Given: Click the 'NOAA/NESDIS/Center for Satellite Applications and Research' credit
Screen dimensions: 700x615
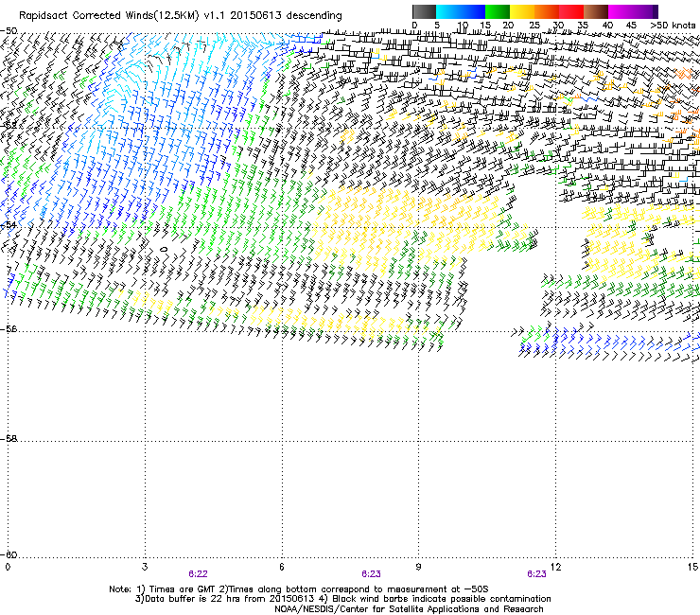Looking at the screenshot, I should (x=409, y=609).
